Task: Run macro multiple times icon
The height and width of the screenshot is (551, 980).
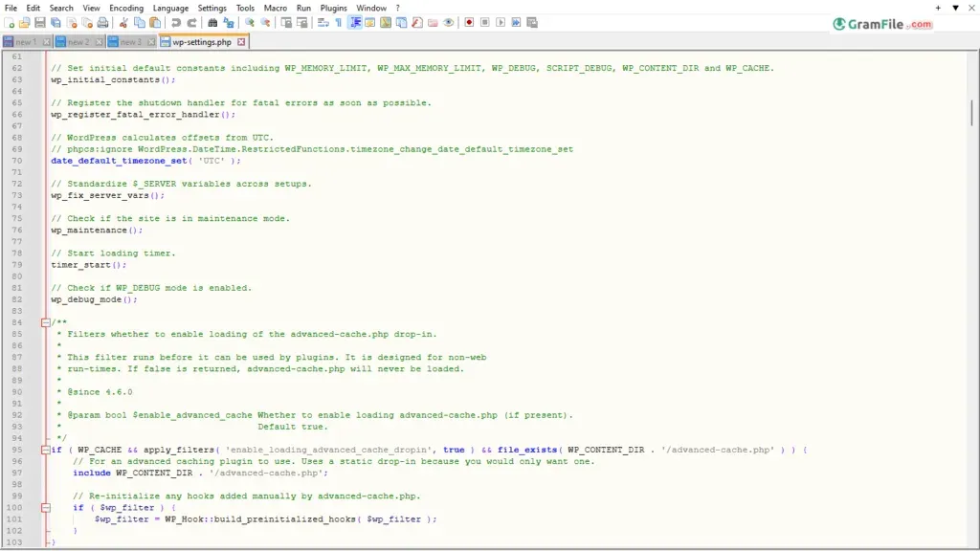Action: coord(516,23)
